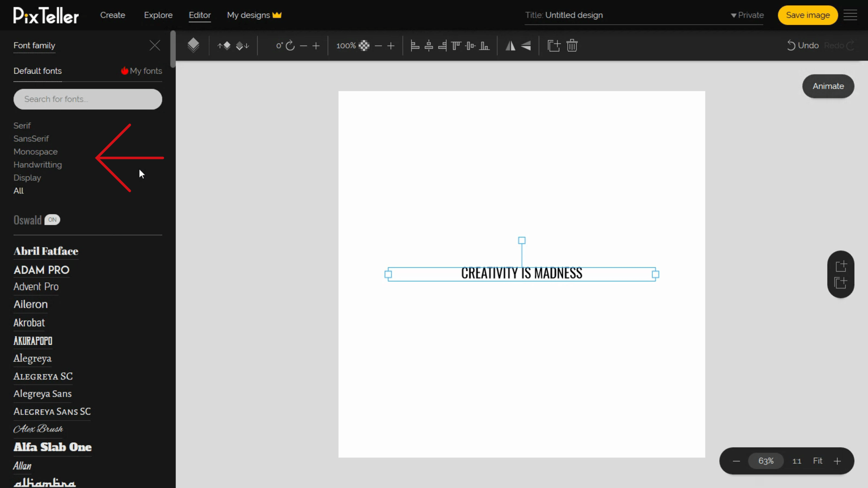Click the Save image button

(x=808, y=15)
